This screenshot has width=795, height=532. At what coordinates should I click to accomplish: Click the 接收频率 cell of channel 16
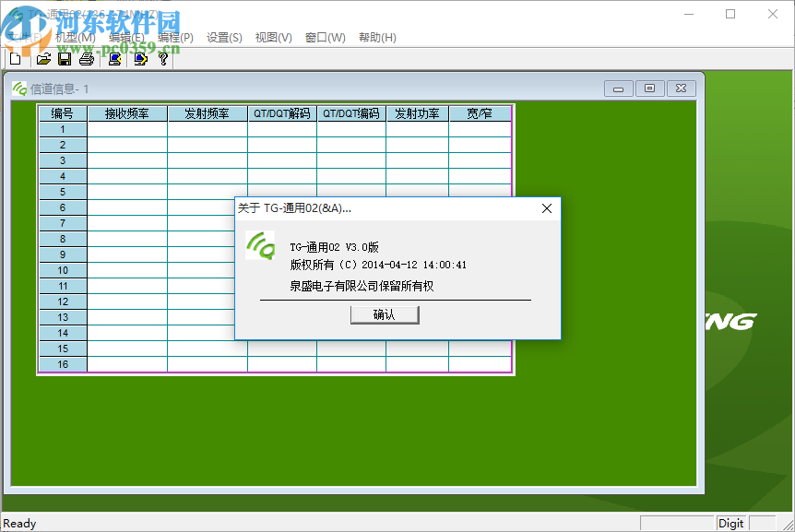(x=127, y=364)
